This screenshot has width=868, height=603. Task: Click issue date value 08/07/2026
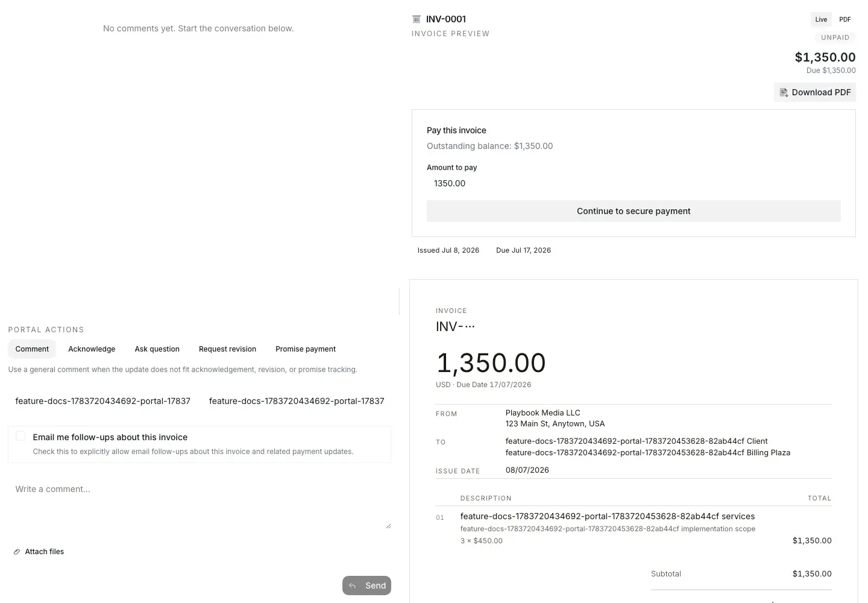[527, 470]
